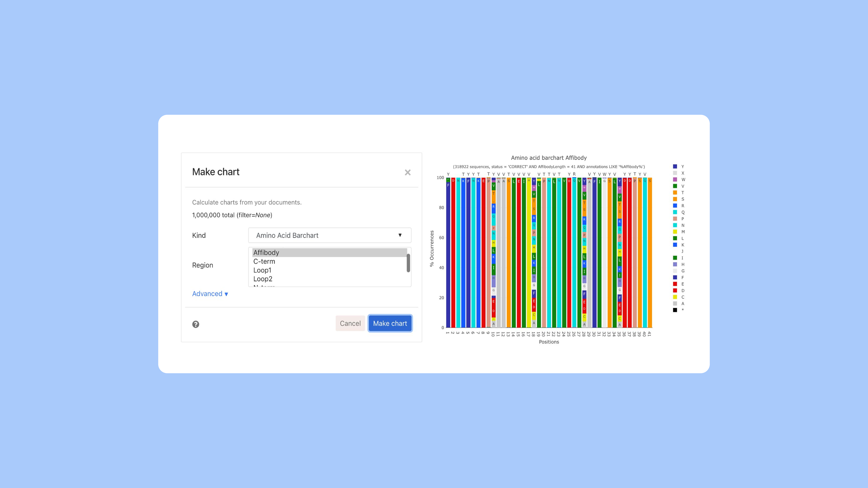This screenshot has width=868, height=488.
Task: Select the P legend swatch
Action: (x=675, y=219)
